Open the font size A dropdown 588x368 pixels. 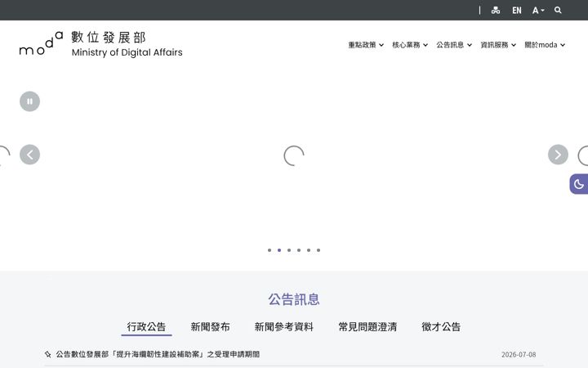point(538,11)
